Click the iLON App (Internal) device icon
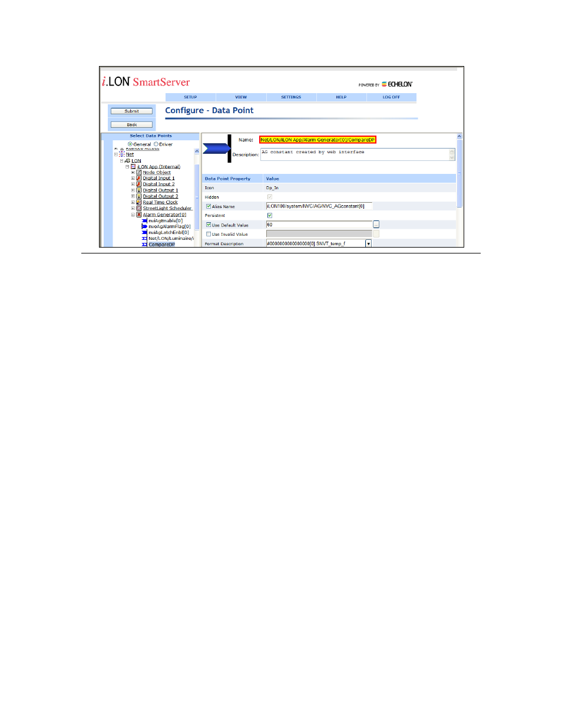562x728 pixels. tap(133, 166)
